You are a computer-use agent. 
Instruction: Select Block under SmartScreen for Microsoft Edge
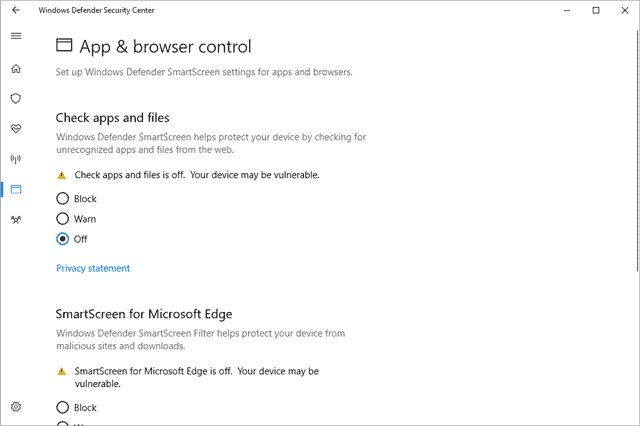tap(76, 407)
